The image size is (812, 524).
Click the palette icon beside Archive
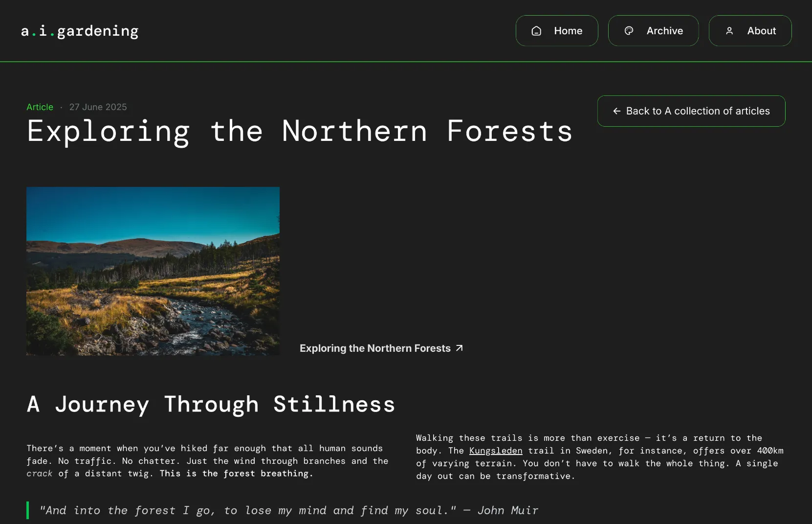(x=629, y=31)
